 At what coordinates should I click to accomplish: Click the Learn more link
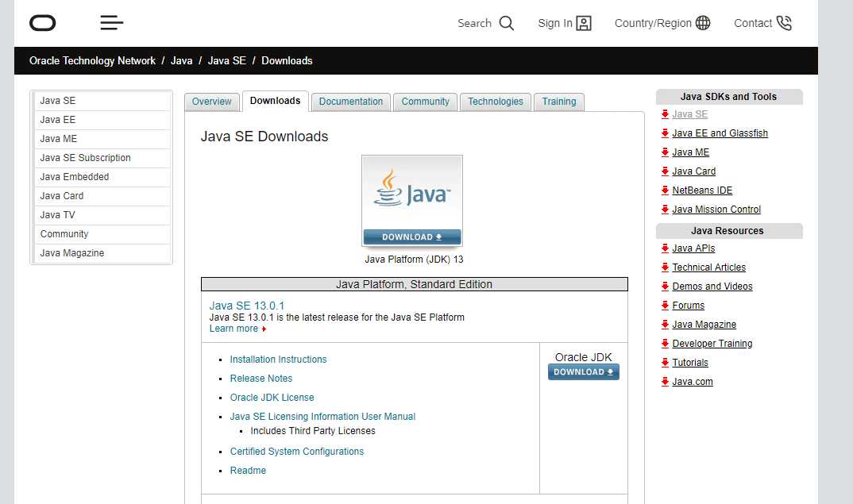point(234,329)
